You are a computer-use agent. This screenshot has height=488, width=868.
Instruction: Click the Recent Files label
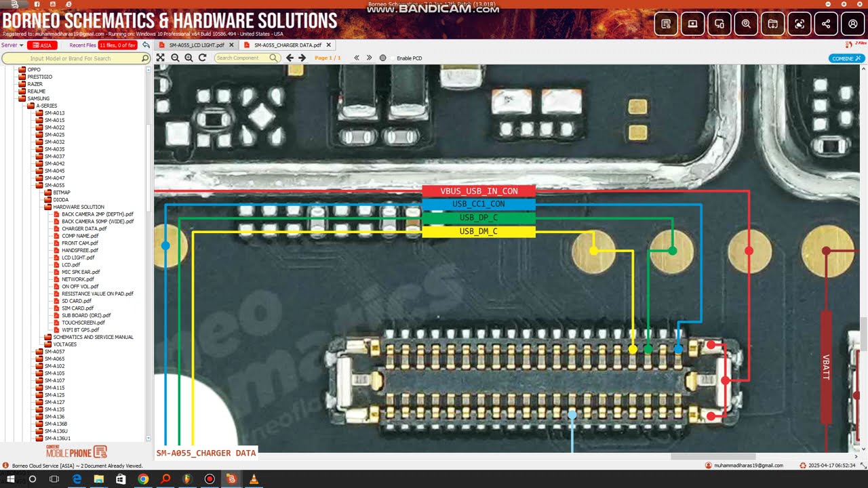[x=83, y=45]
